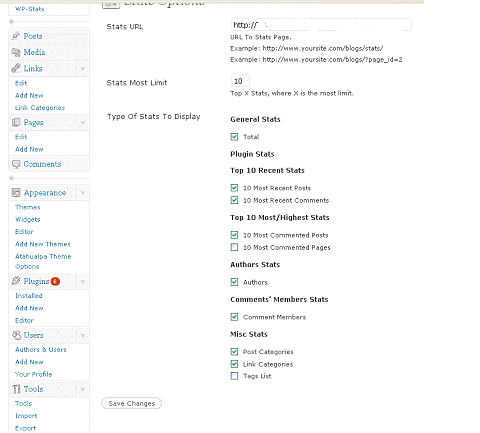Click the Users icon in sidebar

(x=16, y=335)
